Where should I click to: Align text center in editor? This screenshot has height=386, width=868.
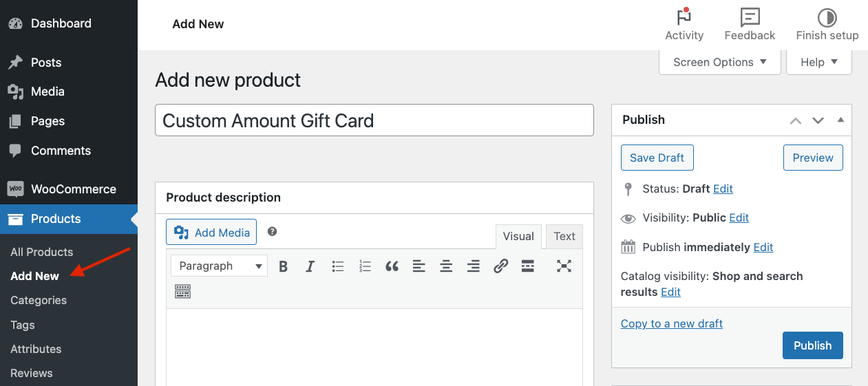[446, 266]
